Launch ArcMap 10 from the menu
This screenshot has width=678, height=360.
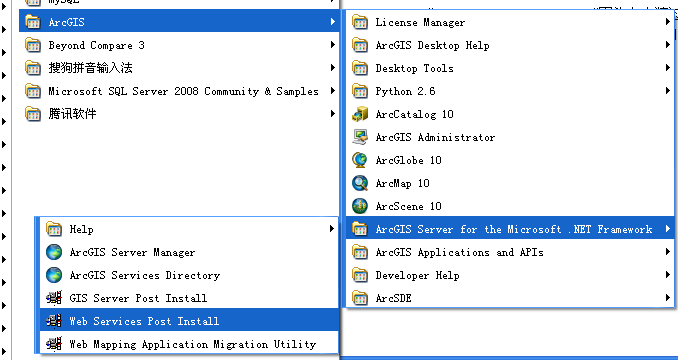(x=510, y=183)
